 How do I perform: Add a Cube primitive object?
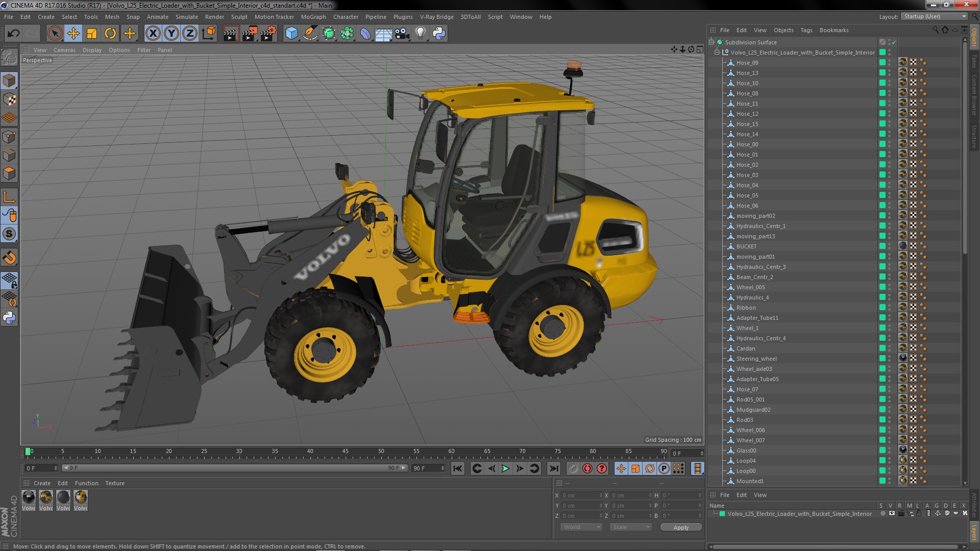coord(291,34)
